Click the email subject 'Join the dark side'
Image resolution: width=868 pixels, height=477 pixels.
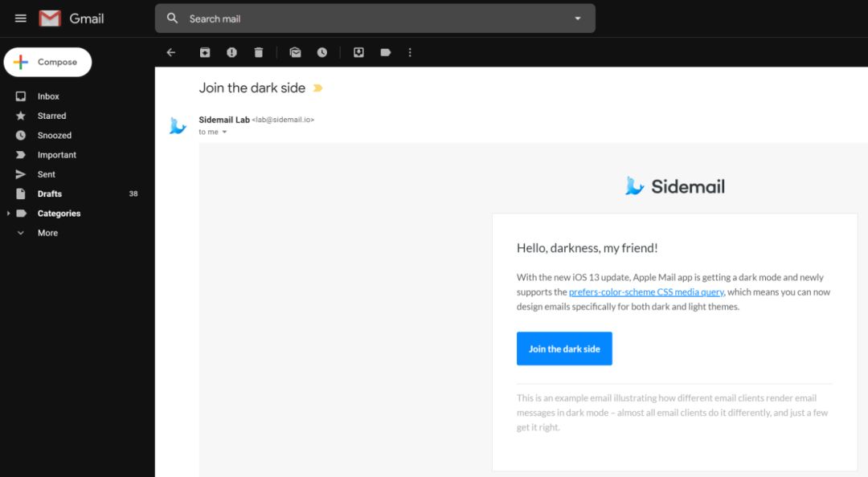[x=252, y=88]
